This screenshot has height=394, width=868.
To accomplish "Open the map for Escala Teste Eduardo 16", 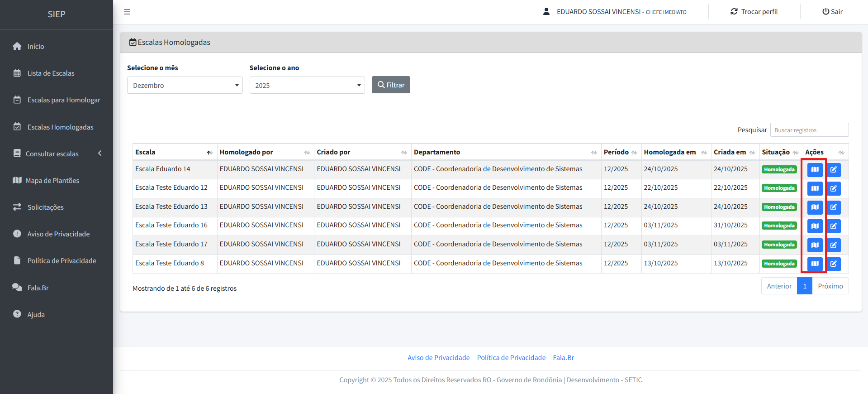I will 815,226.
